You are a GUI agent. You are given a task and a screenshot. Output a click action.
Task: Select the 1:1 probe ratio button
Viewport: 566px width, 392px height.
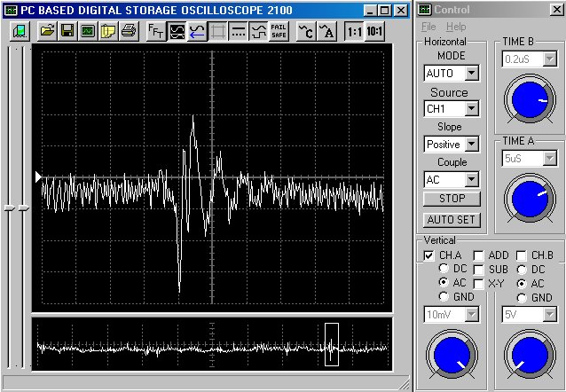point(354,31)
